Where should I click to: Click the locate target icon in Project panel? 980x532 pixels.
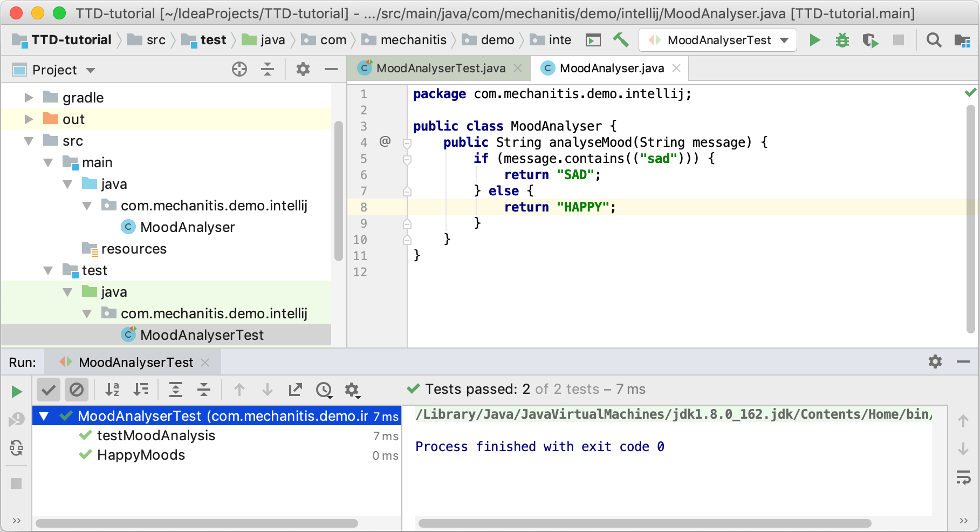pos(239,69)
